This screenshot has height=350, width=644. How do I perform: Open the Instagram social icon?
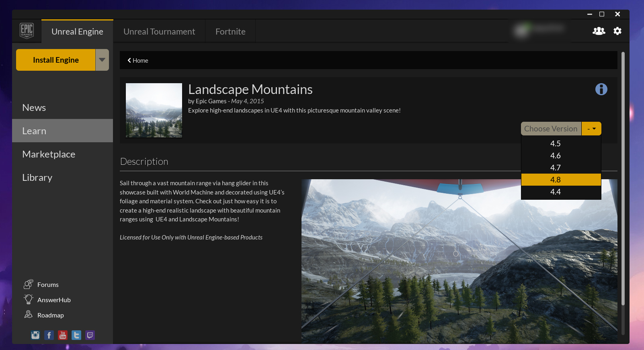[x=35, y=335]
